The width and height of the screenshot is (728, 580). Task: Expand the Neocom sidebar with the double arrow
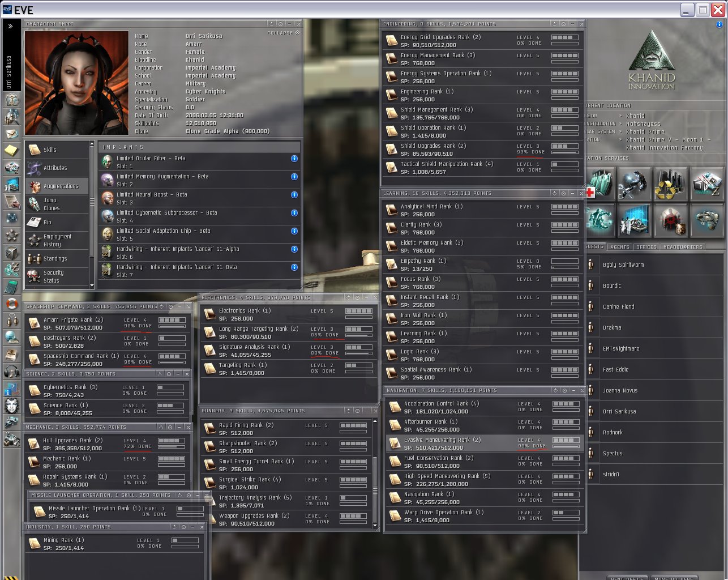[10, 26]
